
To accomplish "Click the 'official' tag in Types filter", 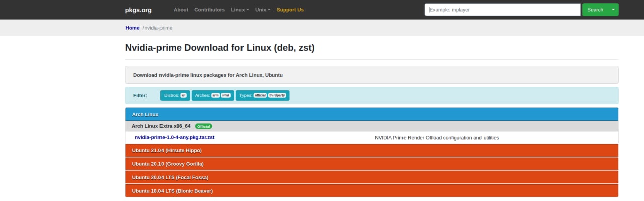I will [x=260, y=95].
